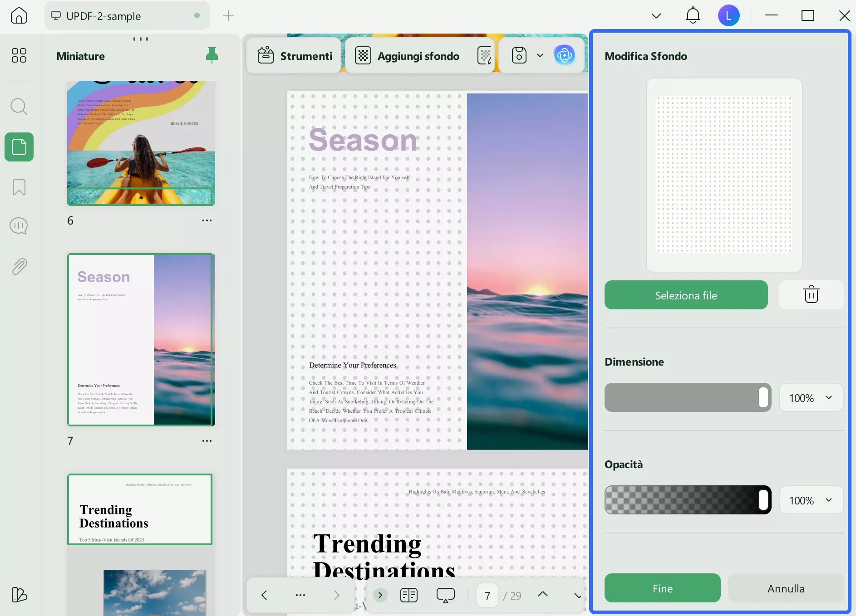Confirm with the Fine button
The image size is (856, 616).
coord(662,588)
